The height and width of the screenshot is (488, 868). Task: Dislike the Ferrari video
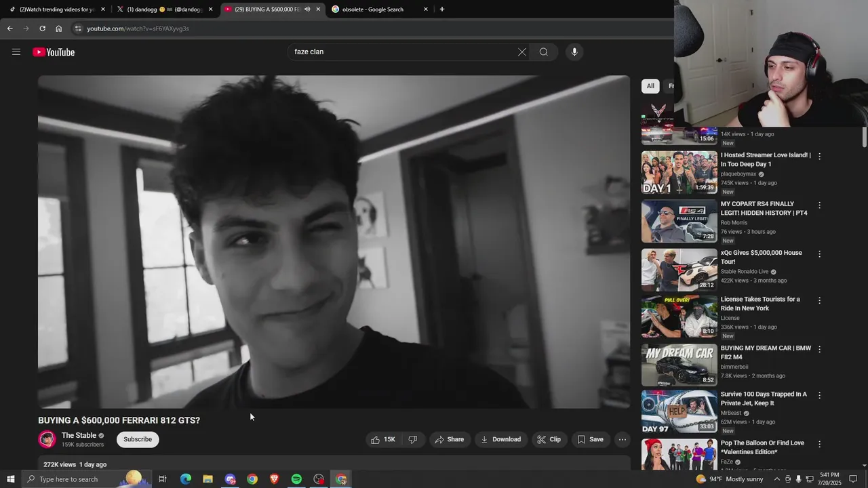coord(413,439)
